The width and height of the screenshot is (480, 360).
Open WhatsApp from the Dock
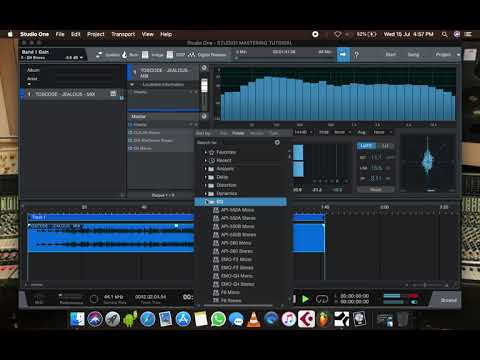[x=218, y=319]
